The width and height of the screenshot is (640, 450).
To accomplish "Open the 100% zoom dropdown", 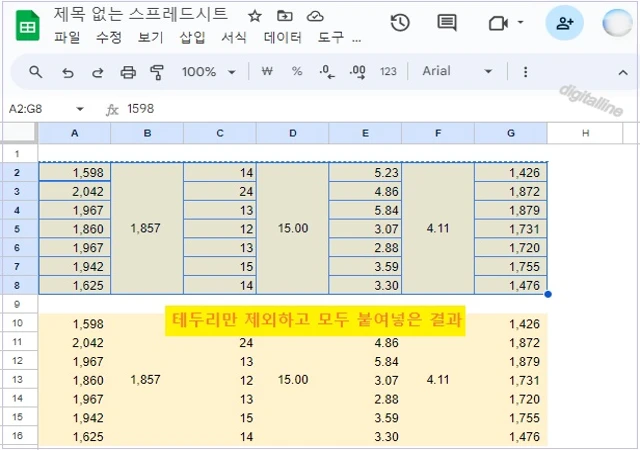I will click(x=209, y=72).
